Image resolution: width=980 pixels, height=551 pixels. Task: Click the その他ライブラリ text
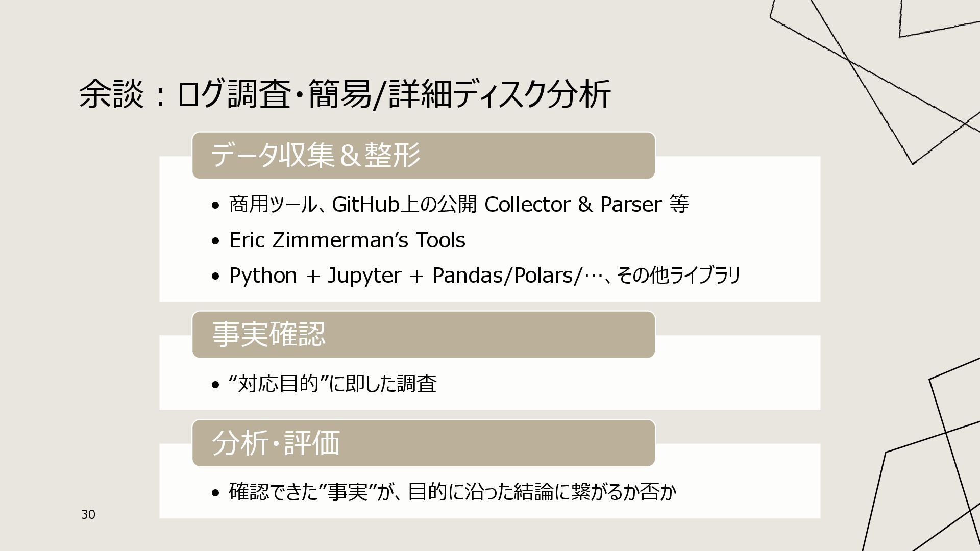click(678, 276)
